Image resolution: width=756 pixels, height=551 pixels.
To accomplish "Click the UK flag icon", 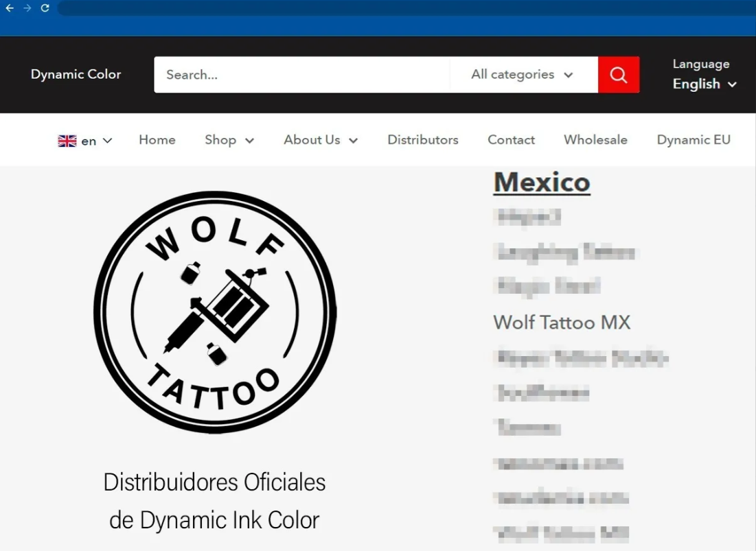I will tap(67, 141).
